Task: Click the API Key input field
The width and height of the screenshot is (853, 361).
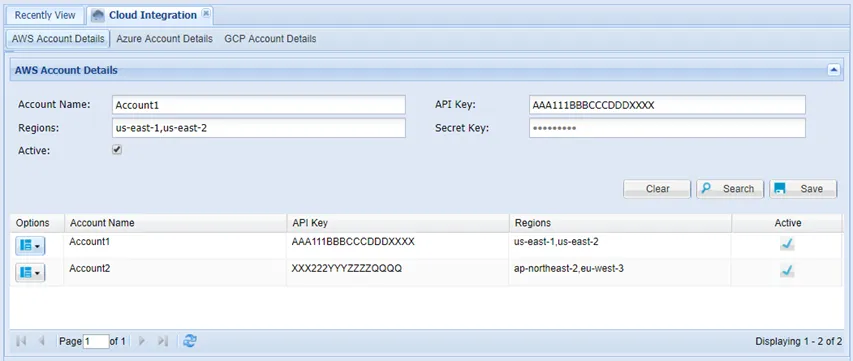Action: point(667,105)
